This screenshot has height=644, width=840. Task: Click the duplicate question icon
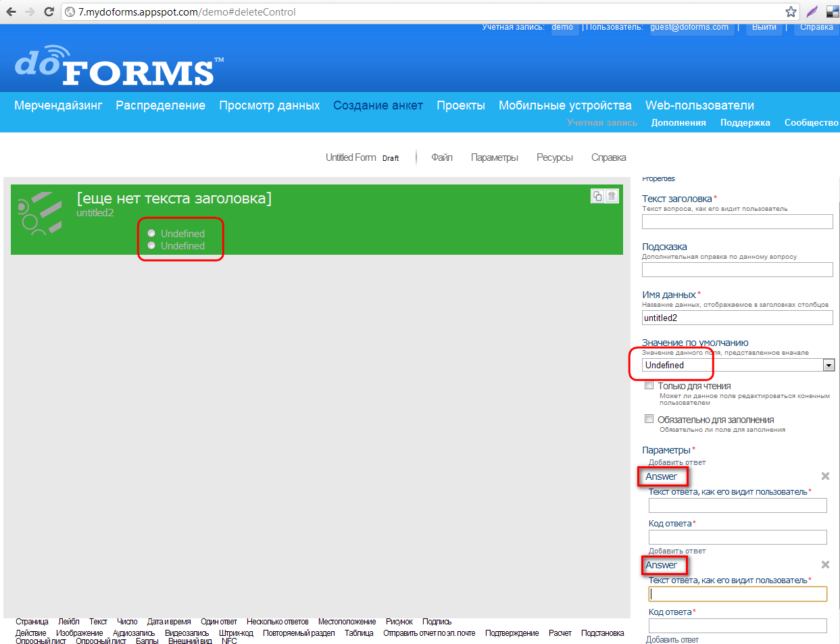597,196
